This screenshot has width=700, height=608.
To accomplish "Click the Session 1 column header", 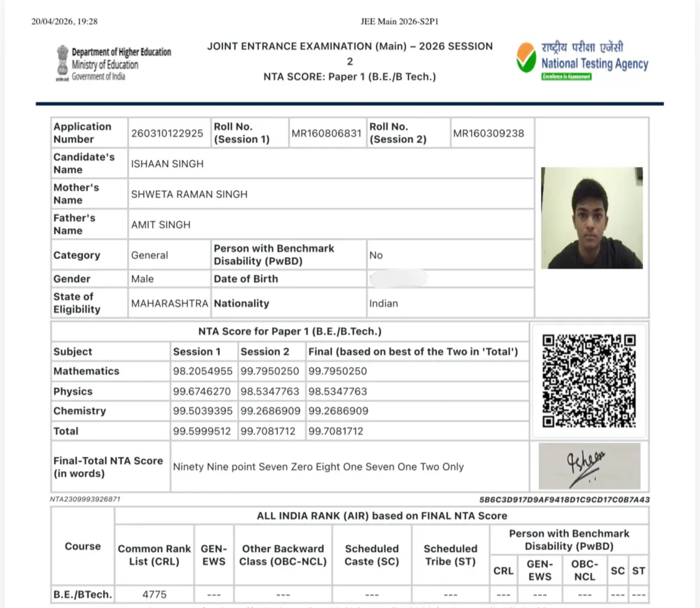I will 197,352.
